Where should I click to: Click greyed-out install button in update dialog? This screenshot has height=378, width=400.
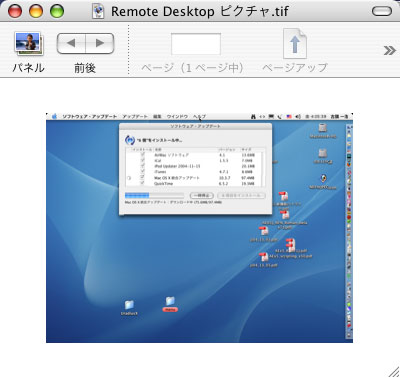(241, 195)
